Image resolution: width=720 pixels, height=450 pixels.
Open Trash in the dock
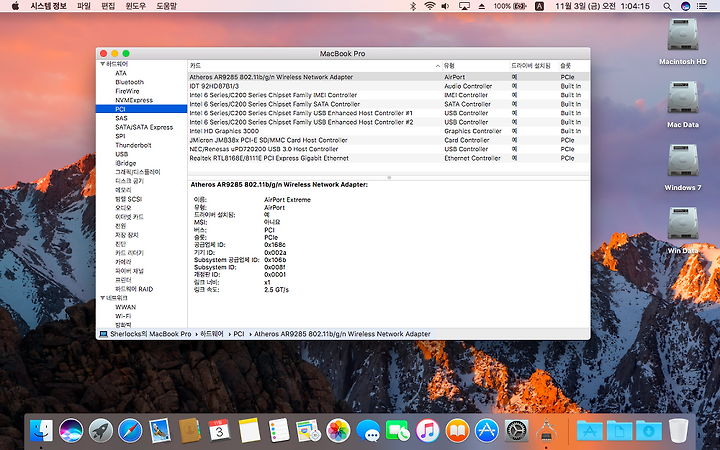(678, 431)
